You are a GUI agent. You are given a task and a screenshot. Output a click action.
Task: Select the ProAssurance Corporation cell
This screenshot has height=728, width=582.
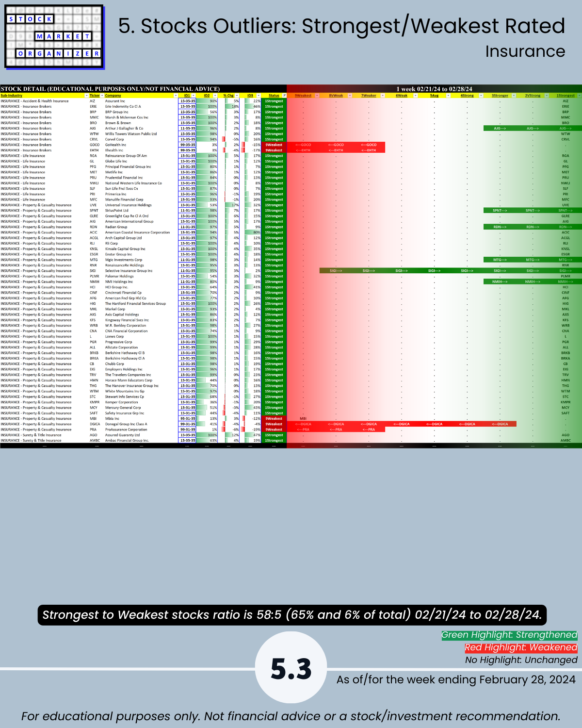141,430
